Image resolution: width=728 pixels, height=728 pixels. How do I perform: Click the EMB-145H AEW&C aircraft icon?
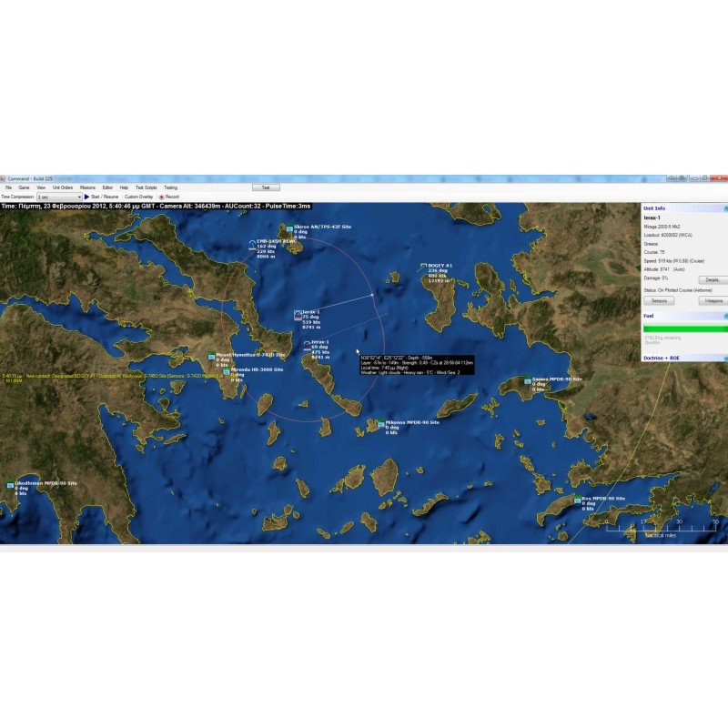(254, 243)
